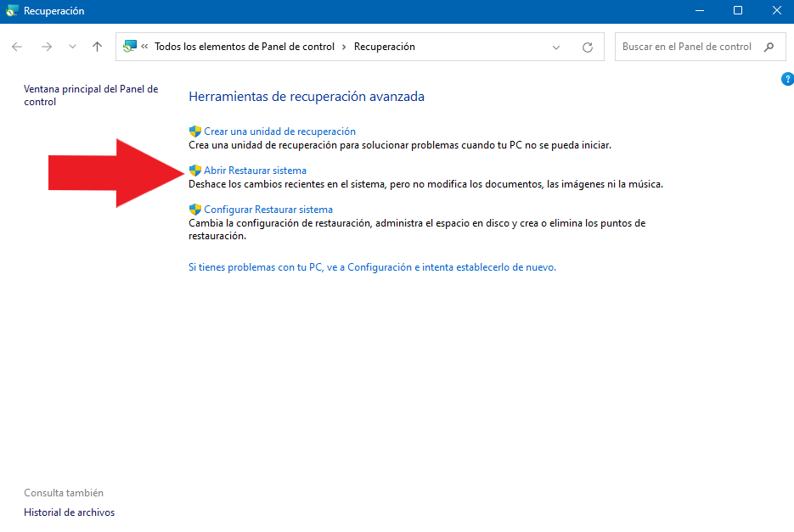Click the Recuperación title bar icon
Viewport: 794px width, 532px height.
pos(12,11)
